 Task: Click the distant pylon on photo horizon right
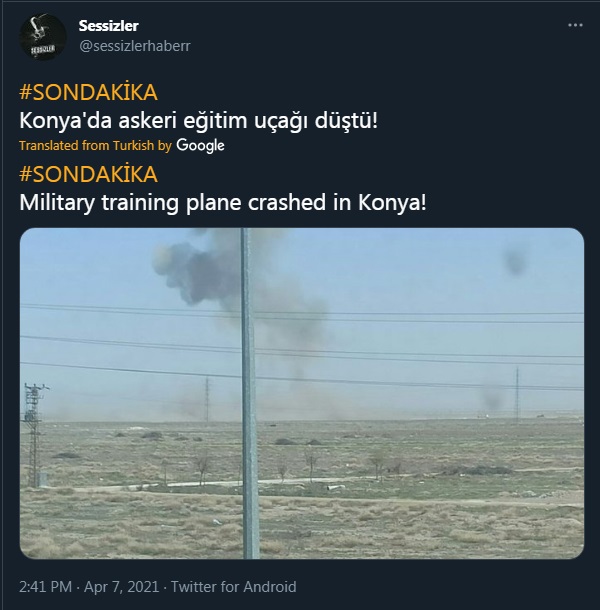click(517, 395)
